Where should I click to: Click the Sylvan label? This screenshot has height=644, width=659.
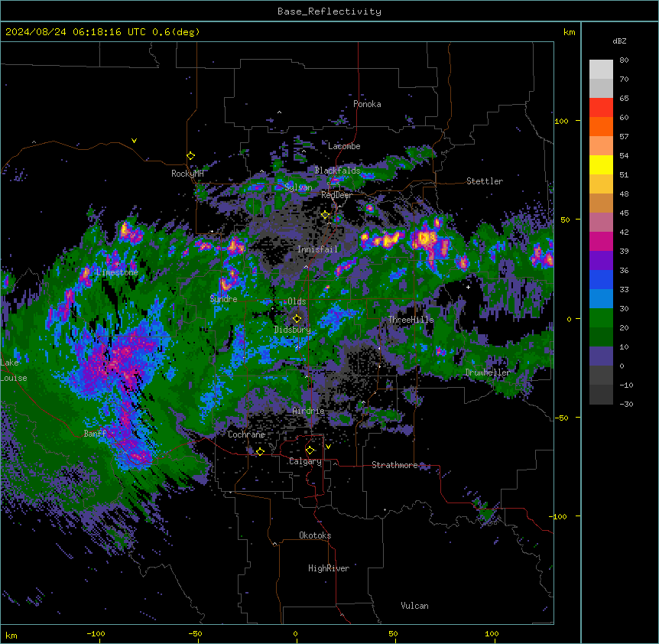click(x=298, y=187)
